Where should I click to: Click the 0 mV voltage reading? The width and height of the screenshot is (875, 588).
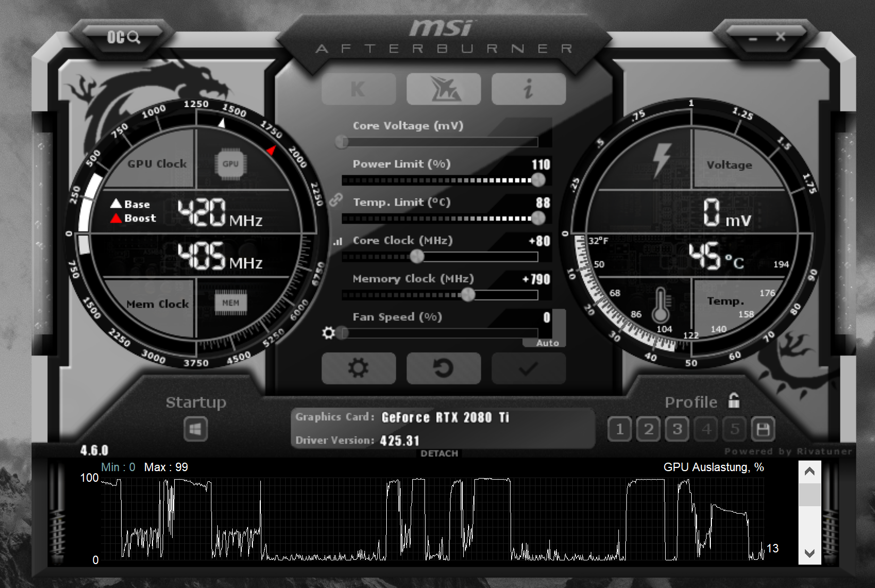coord(727,213)
